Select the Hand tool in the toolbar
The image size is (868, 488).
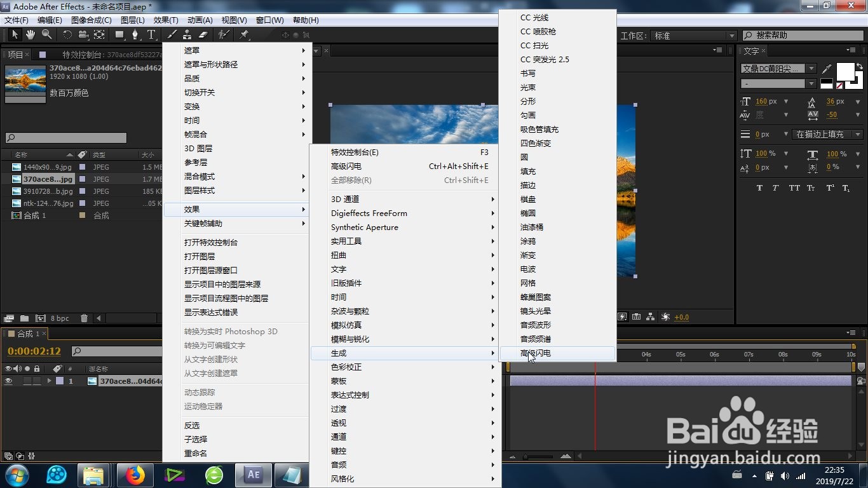click(30, 34)
